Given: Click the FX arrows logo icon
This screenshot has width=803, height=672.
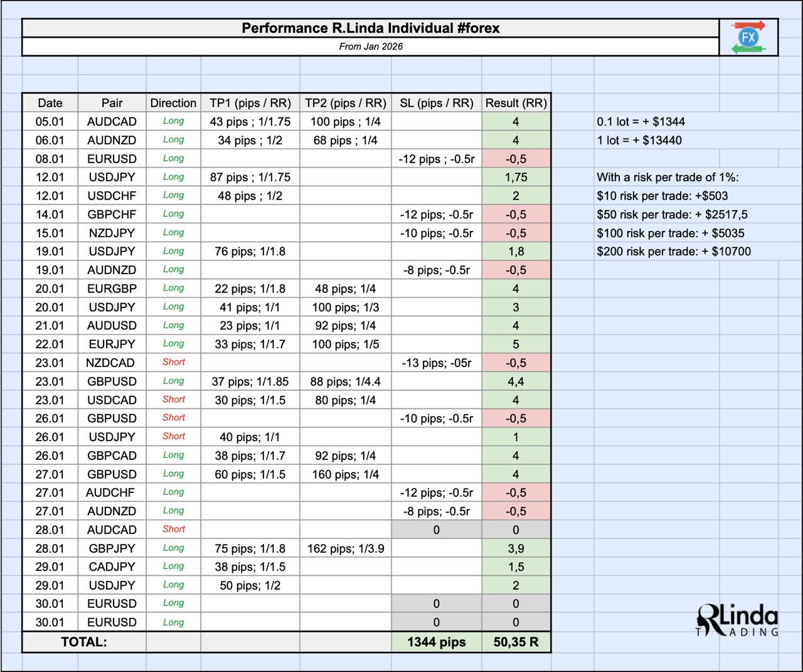Looking at the screenshot, I should (x=748, y=37).
